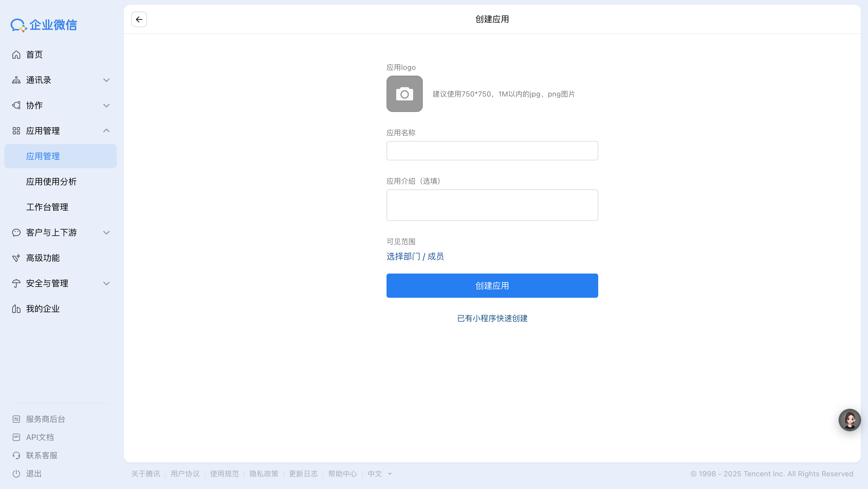The image size is (868, 489).
Task: Click the 安全与管理 umbrella icon
Action: (16, 283)
